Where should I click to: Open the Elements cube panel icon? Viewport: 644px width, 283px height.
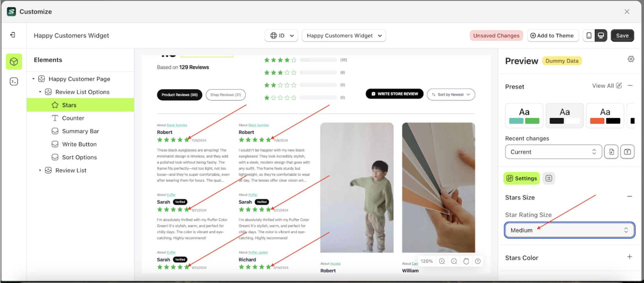(x=14, y=61)
